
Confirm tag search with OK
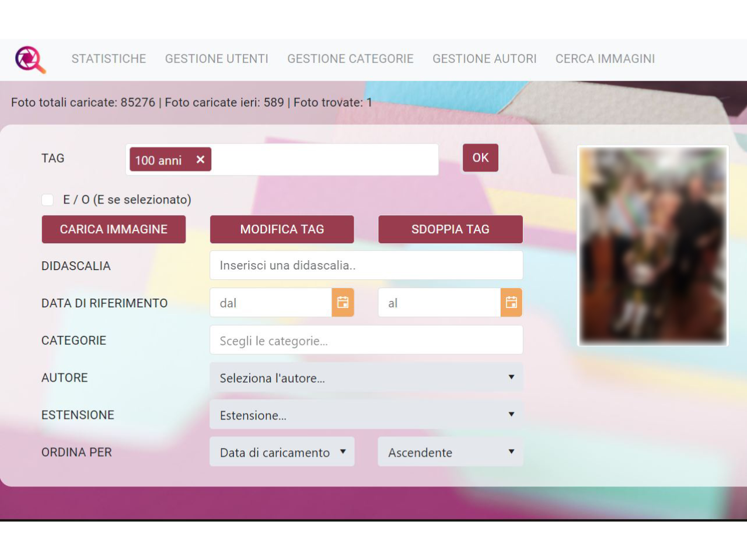(x=480, y=157)
